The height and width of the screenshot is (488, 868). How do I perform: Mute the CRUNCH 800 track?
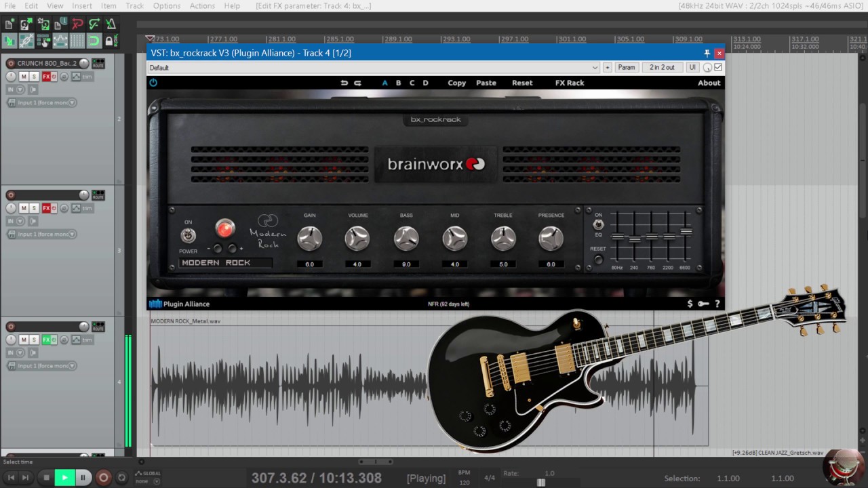coord(24,77)
